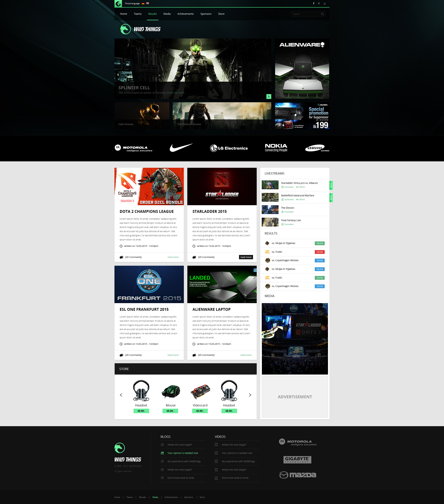Open the Home menu item in the top navigation
The width and height of the screenshot is (444, 504).
tap(123, 14)
